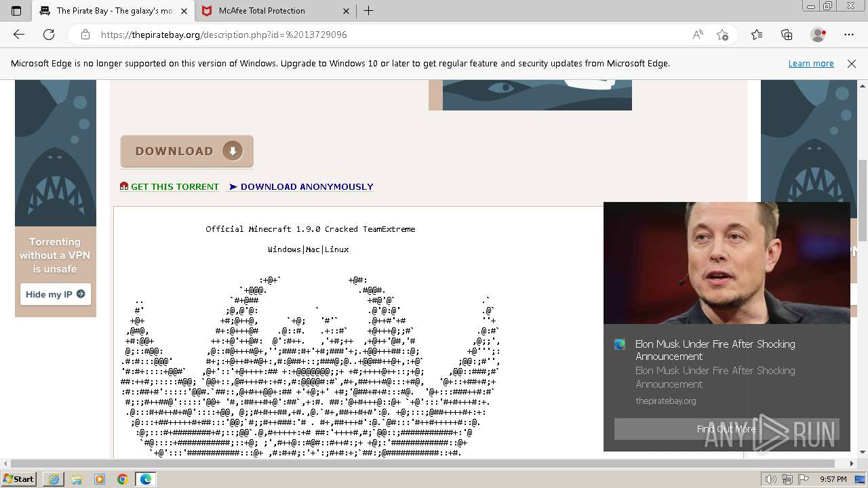The height and width of the screenshot is (488, 868).
Task: Open tab actions menu icon
Action: 16,11
